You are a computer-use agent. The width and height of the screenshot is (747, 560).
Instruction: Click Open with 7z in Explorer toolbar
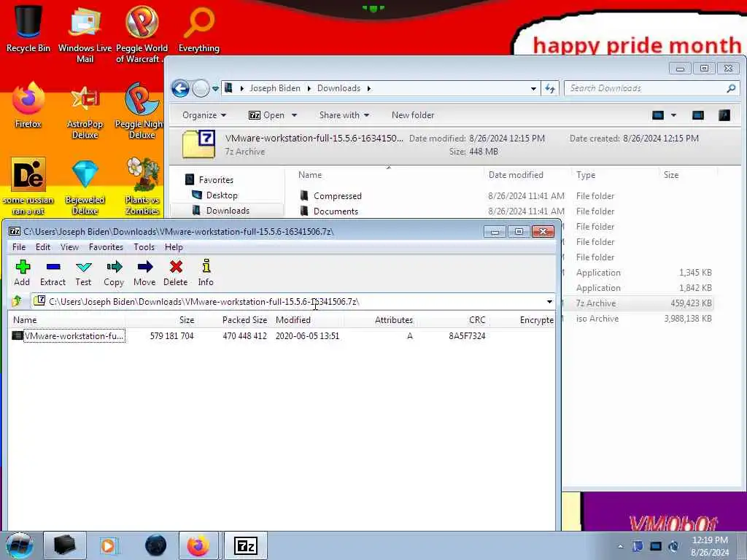pos(266,115)
